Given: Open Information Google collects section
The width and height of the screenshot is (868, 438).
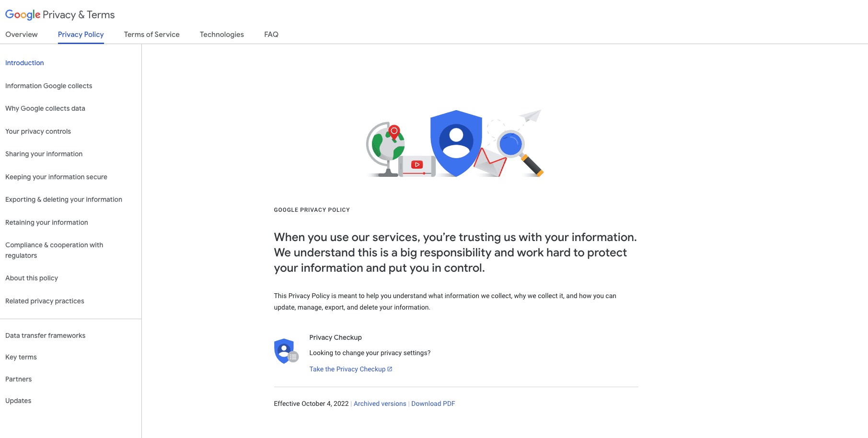Looking at the screenshot, I should pyautogui.click(x=48, y=85).
